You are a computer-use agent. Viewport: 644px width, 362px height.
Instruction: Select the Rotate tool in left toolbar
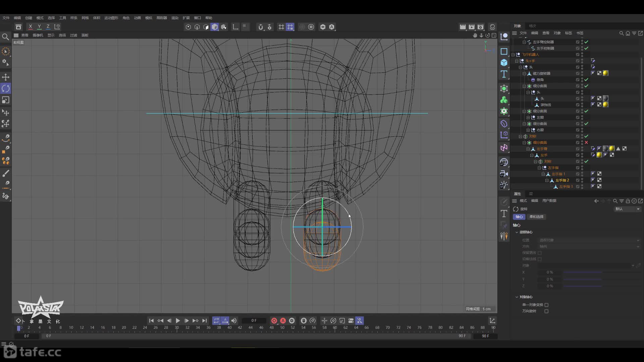tap(6, 88)
